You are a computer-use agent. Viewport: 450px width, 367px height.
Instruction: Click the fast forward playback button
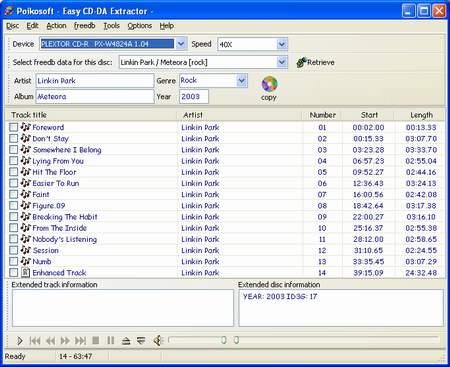tap(65, 341)
